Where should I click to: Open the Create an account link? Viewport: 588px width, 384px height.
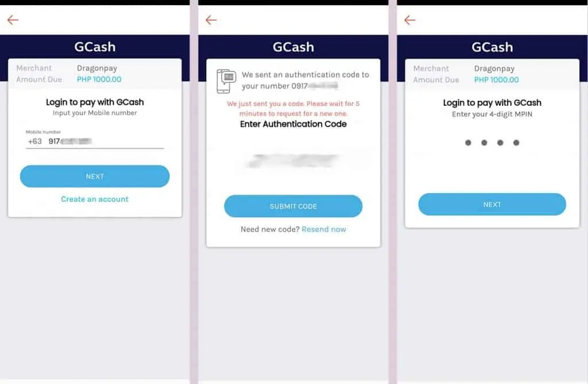tap(95, 199)
